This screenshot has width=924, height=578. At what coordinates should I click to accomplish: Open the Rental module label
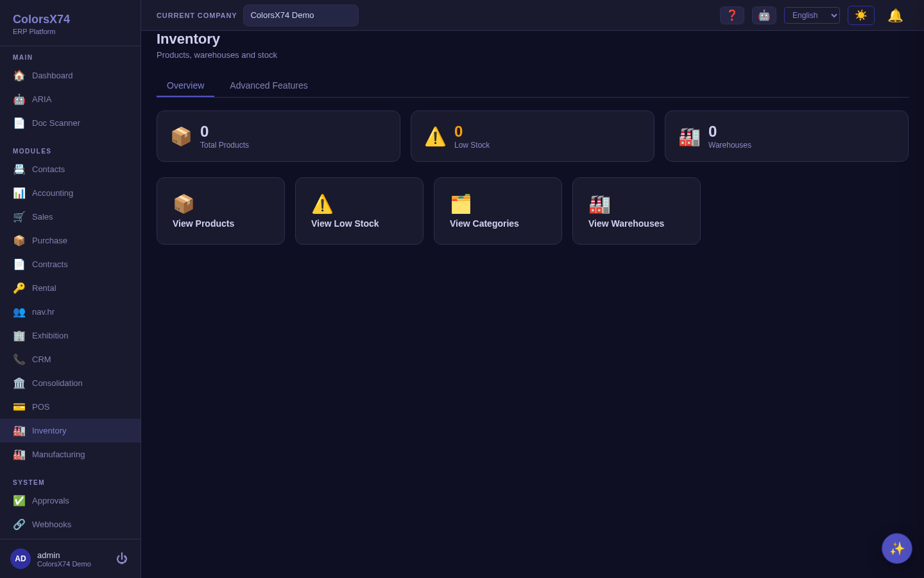point(44,288)
